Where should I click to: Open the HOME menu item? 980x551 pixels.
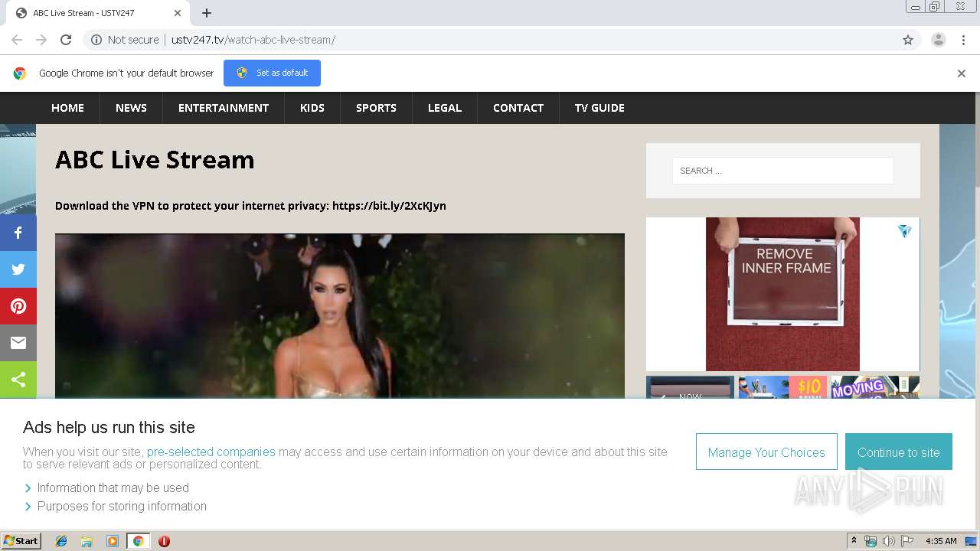(67, 108)
